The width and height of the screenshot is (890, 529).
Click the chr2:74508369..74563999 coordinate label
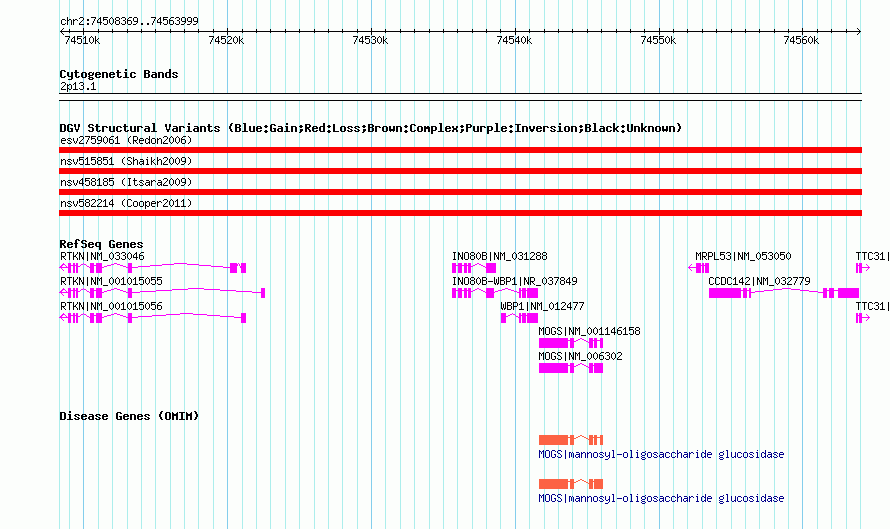(129, 21)
